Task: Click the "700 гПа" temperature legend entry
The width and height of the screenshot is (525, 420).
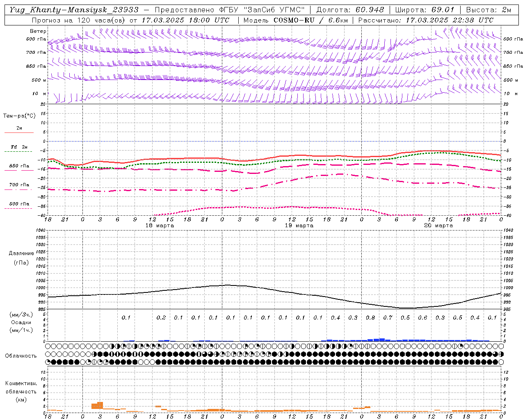Action: [x=19, y=185]
